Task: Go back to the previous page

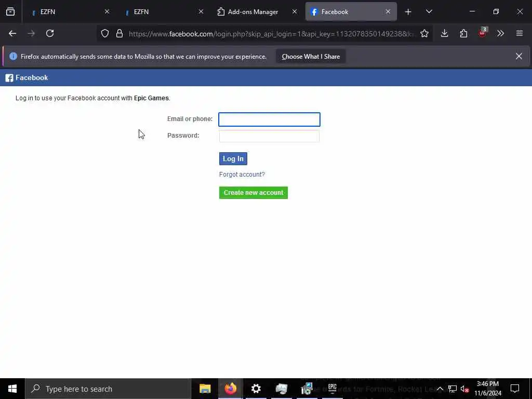Action: click(12, 33)
